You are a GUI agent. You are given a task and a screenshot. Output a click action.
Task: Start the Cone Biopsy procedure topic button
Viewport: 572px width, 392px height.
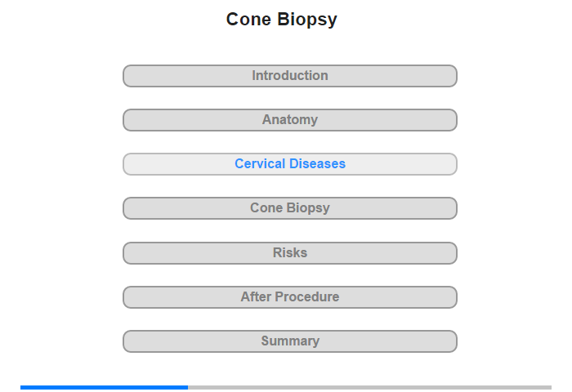(x=289, y=208)
